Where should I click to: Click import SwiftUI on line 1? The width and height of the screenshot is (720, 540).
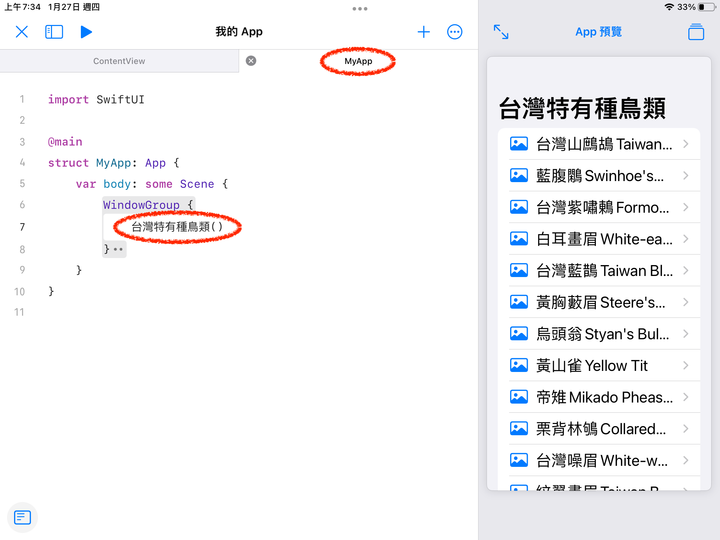96,100
